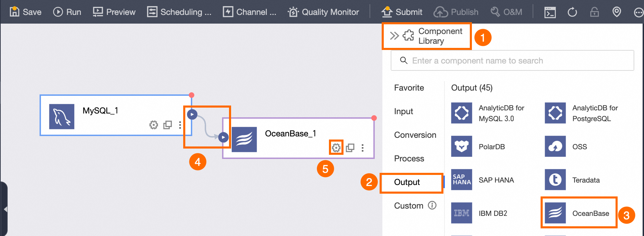Select the Conversion category
Screen dimensions: 644x236
click(415, 135)
